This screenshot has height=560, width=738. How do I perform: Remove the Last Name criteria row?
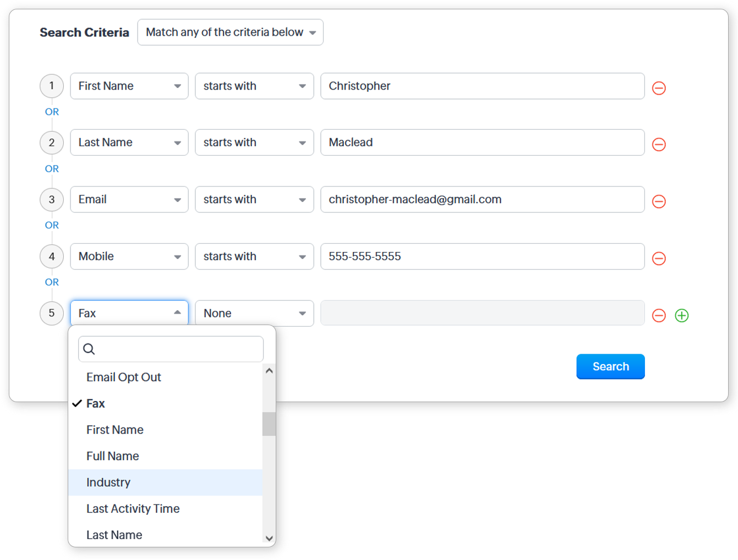coord(659,145)
